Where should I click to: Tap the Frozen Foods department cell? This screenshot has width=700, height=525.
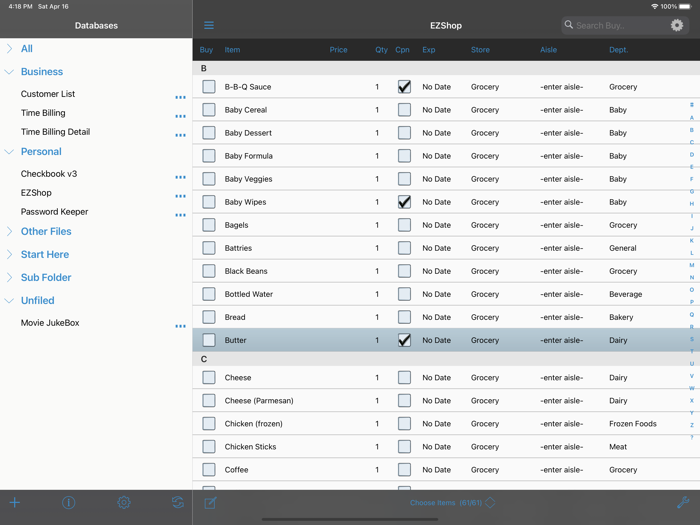click(633, 424)
